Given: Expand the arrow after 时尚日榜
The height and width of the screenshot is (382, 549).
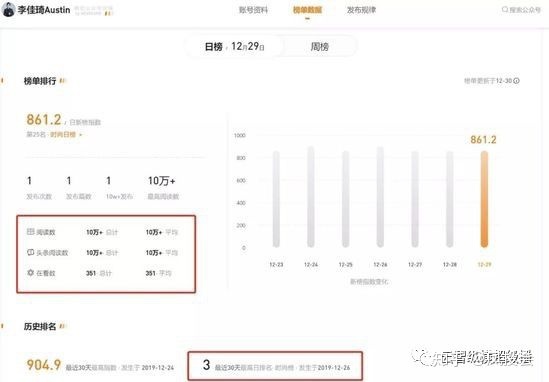Looking at the screenshot, I should pyautogui.click(x=81, y=134).
